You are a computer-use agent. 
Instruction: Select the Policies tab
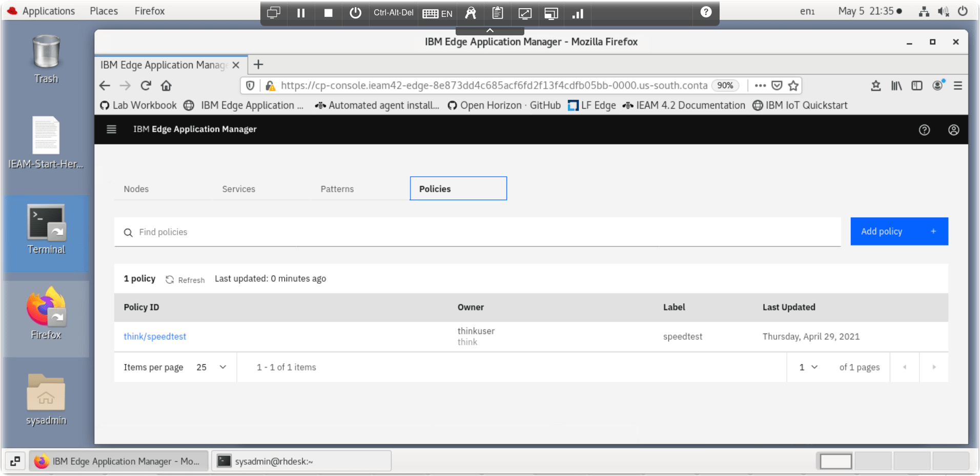pyautogui.click(x=458, y=189)
